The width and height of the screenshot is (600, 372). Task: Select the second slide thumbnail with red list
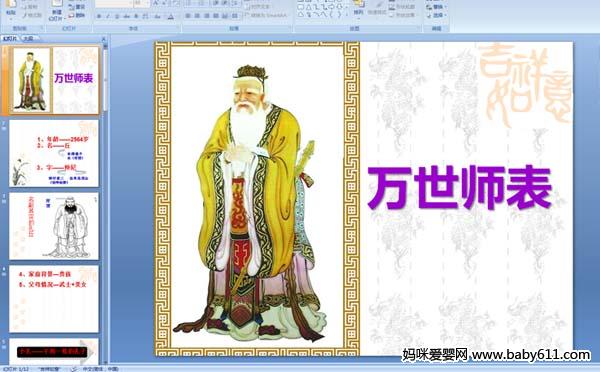click(x=54, y=153)
